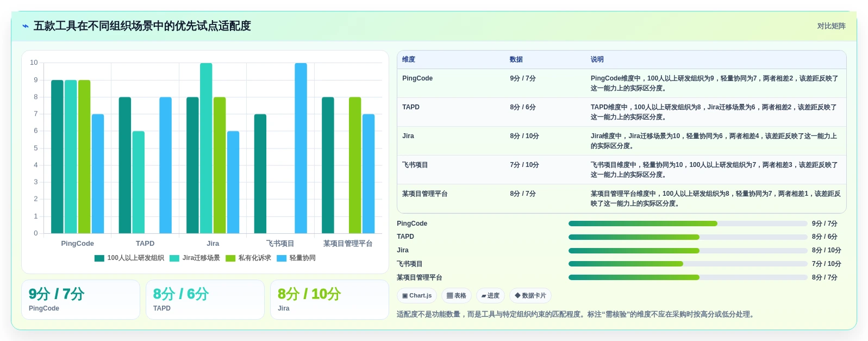Toggle the 私有化诉求 legend item
The image size is (868, 341).
[248, 258]
